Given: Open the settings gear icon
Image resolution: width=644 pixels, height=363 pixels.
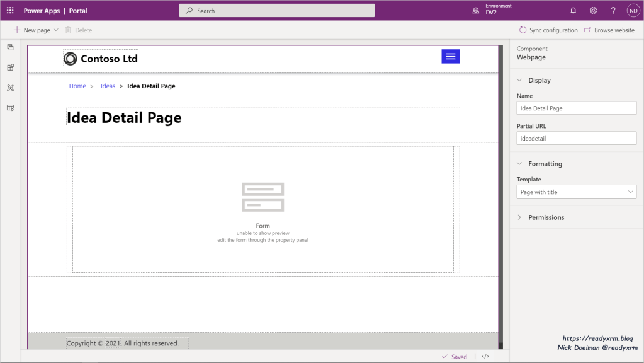Looking at the screenshot, I should pyautogui.click(x=593, y=11).
